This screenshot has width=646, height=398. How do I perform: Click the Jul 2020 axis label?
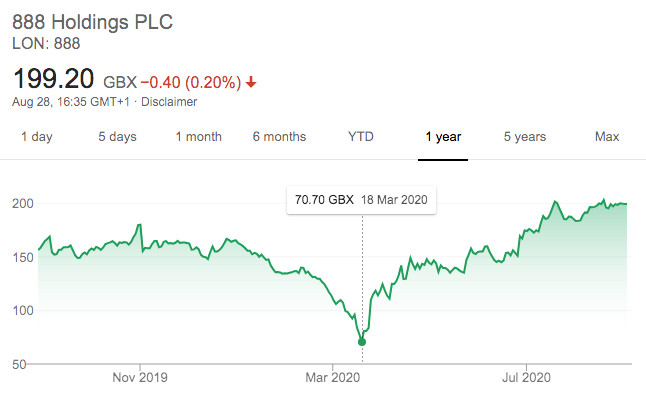526,377
